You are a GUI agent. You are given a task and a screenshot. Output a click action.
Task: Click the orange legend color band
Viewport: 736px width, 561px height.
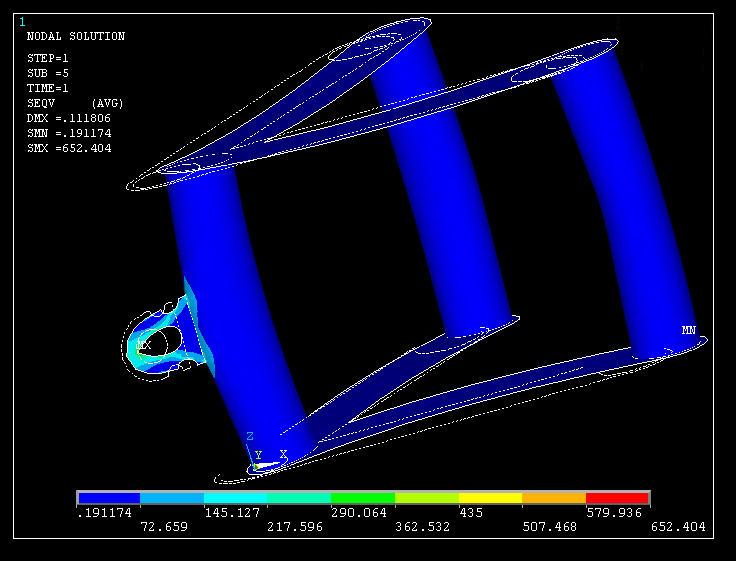554,498
